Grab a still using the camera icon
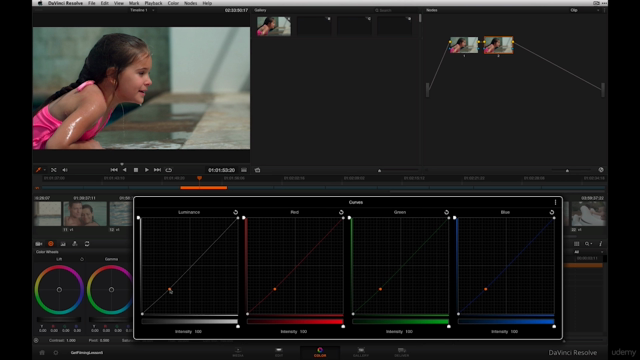This screenshot has width=640, height=360. (x=258, y=170)
